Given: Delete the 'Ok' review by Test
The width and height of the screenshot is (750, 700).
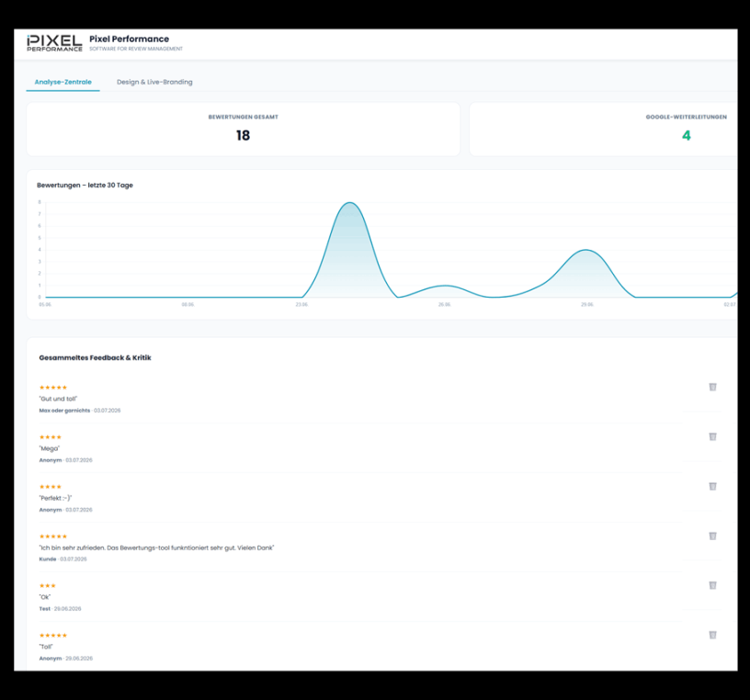Looking at the screenshot, I should [x=712, y=585].
